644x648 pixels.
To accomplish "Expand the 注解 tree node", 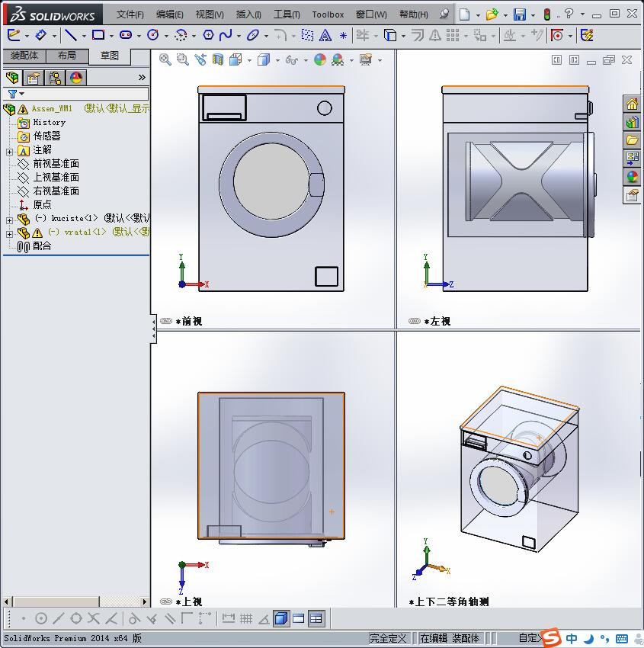I will 9,152.
